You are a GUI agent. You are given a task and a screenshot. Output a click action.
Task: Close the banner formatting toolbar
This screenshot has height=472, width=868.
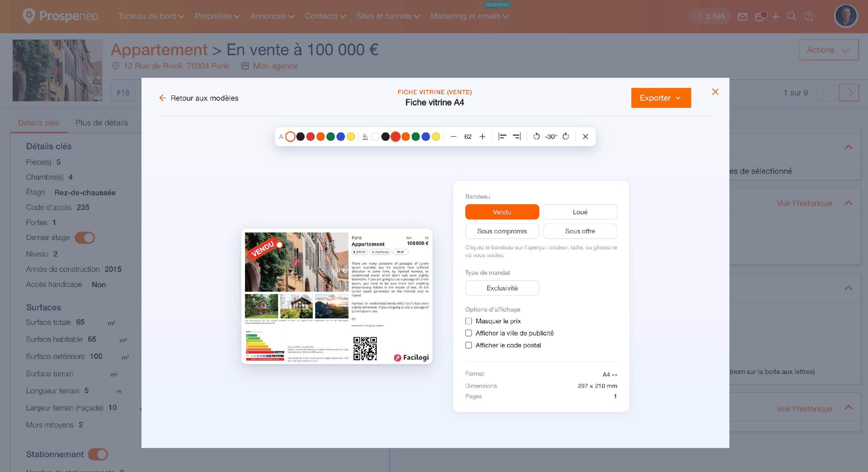pyautogui.click(x=585, y=137)
